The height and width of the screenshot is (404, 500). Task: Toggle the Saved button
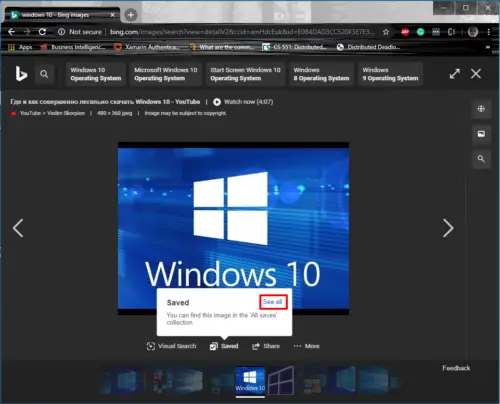[x=224, y=346]
